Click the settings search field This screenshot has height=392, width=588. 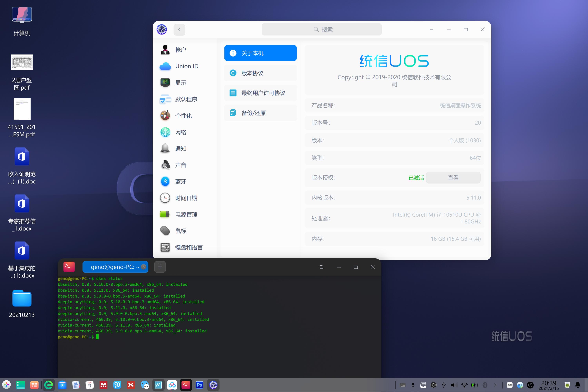coord(321,30)
